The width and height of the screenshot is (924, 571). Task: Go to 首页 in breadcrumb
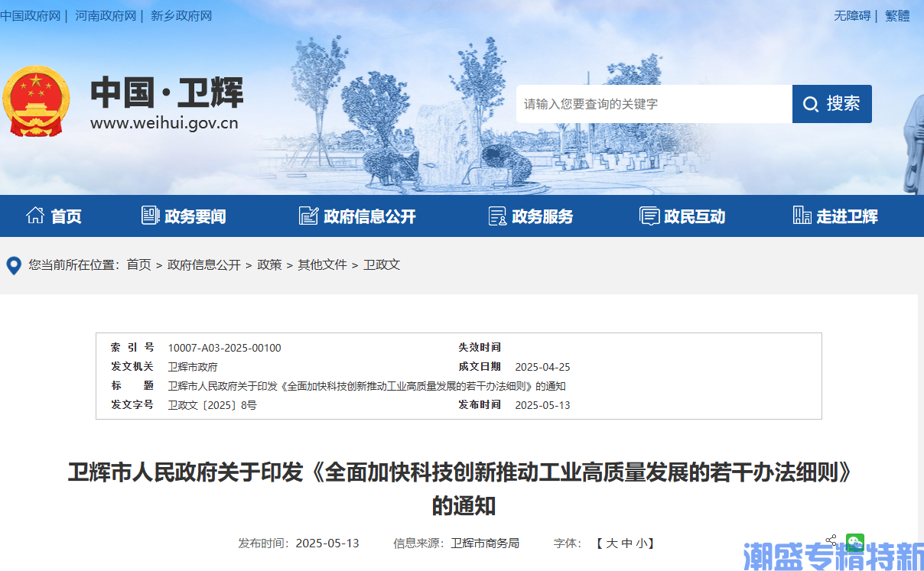click(138, 264)
